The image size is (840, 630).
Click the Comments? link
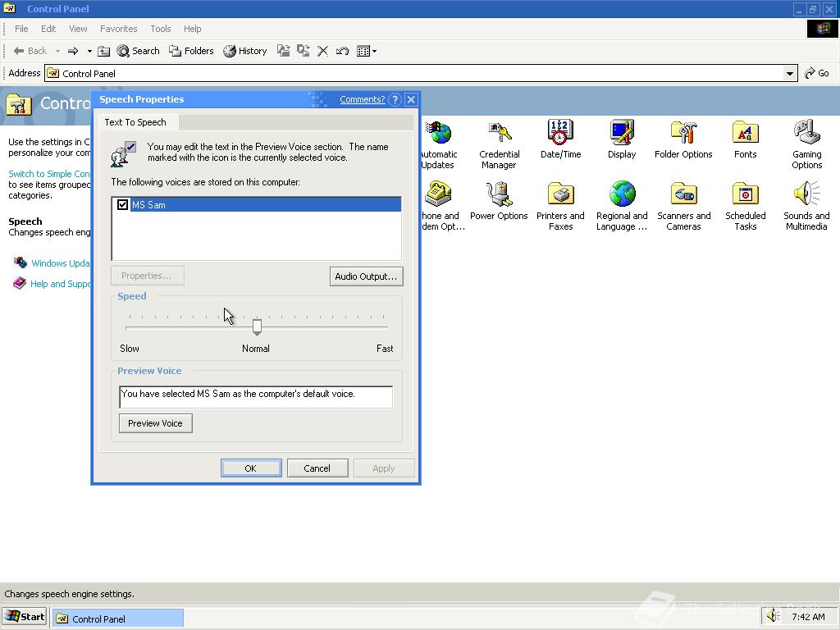coord(362,99)
